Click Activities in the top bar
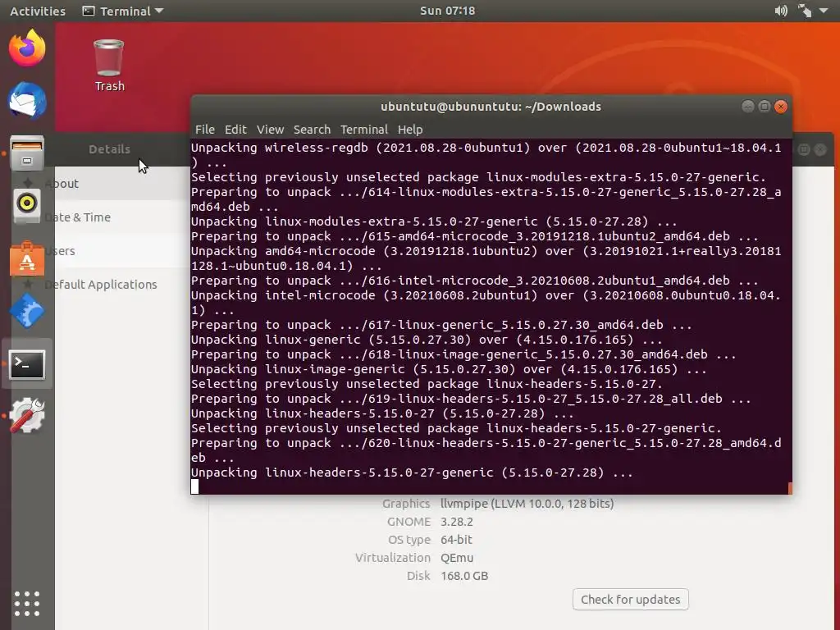The height and width of the screenshot is (630, 840). 38,11
